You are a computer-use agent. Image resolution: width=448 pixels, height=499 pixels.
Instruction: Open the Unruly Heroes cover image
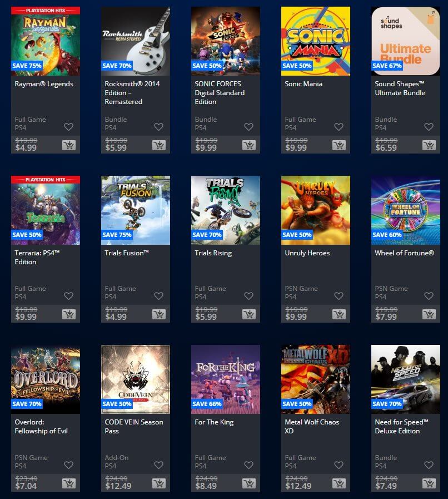[x=316, y=210]
